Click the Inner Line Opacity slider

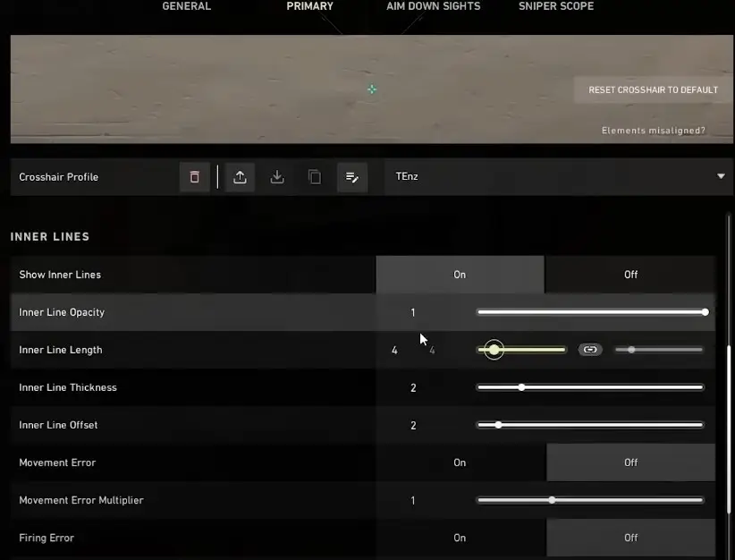click(x=593, y=312)
